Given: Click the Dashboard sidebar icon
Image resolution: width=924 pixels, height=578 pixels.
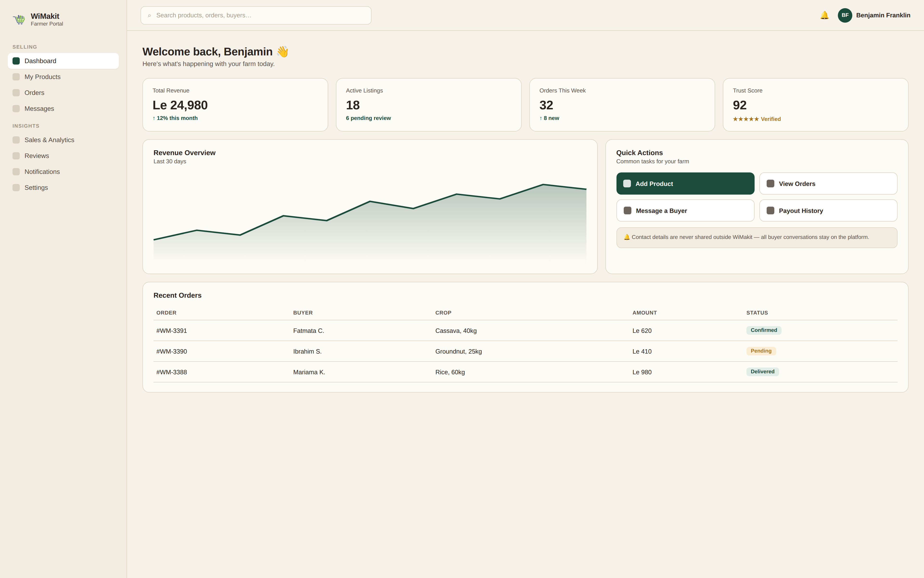Looking at the screenshot, I should click(16, 61).
